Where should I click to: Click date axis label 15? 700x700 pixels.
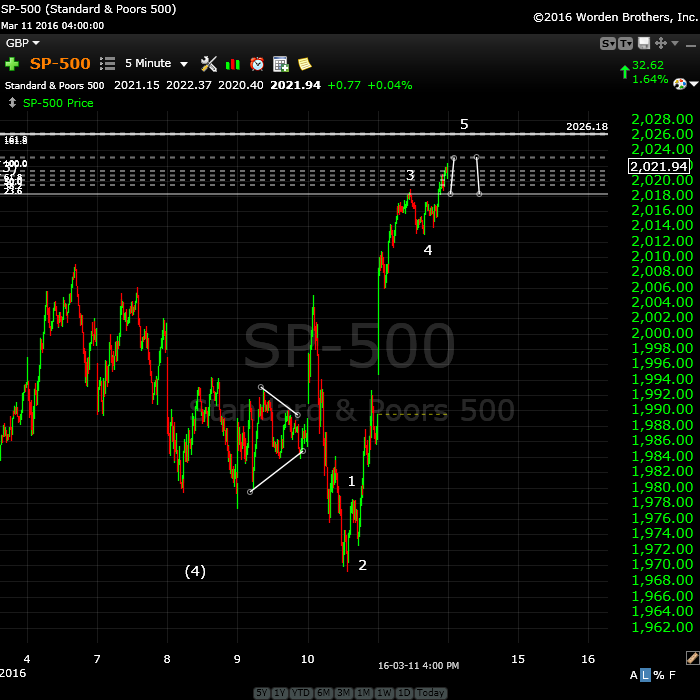(518, 659)
